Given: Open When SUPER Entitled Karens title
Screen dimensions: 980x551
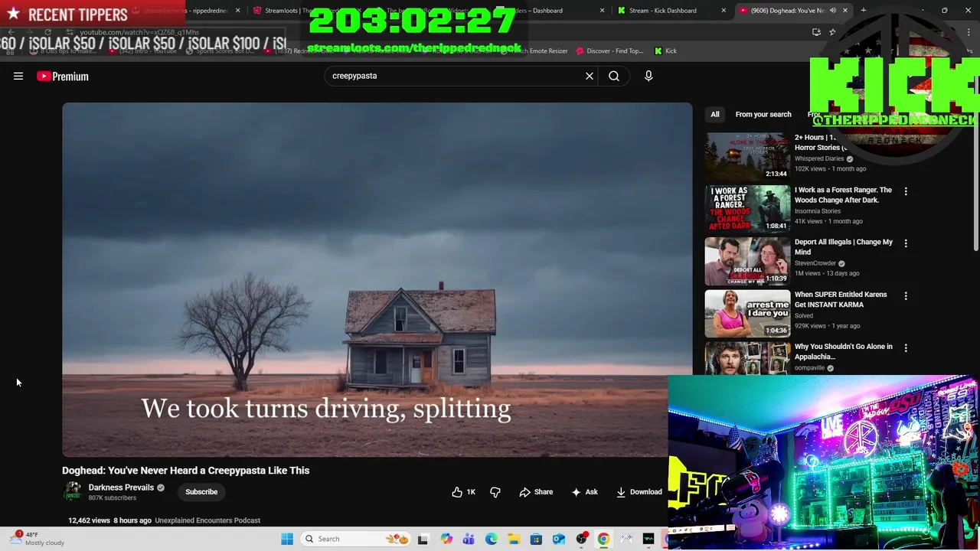Looking at the screenshot, I should (x=841, y=299).
